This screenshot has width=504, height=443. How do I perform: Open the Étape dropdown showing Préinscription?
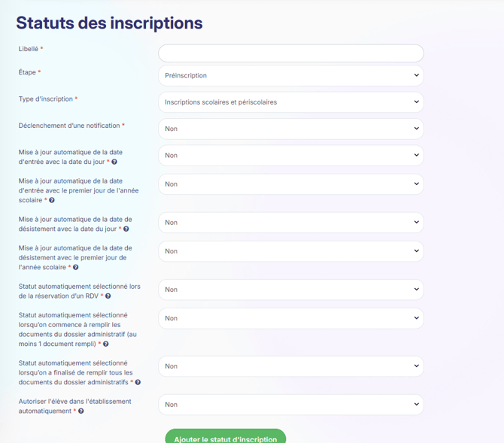point(290,75)
